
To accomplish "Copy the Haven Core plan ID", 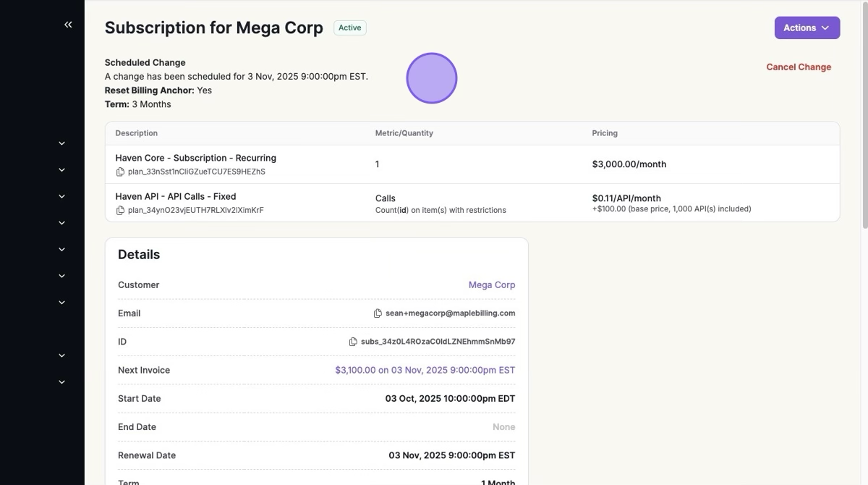I will pos(120,172).
